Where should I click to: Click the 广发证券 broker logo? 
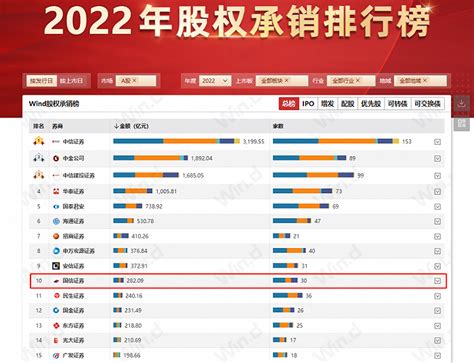(56, 355)
